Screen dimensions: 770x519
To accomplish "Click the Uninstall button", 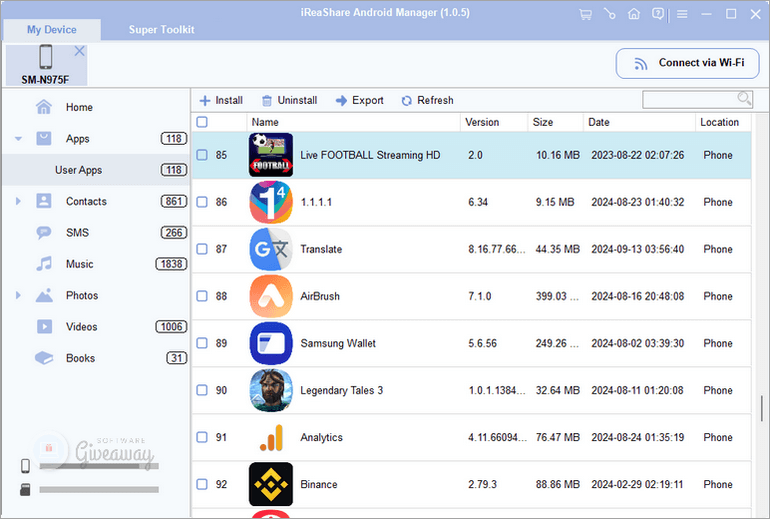I will (x=290, y=100).
